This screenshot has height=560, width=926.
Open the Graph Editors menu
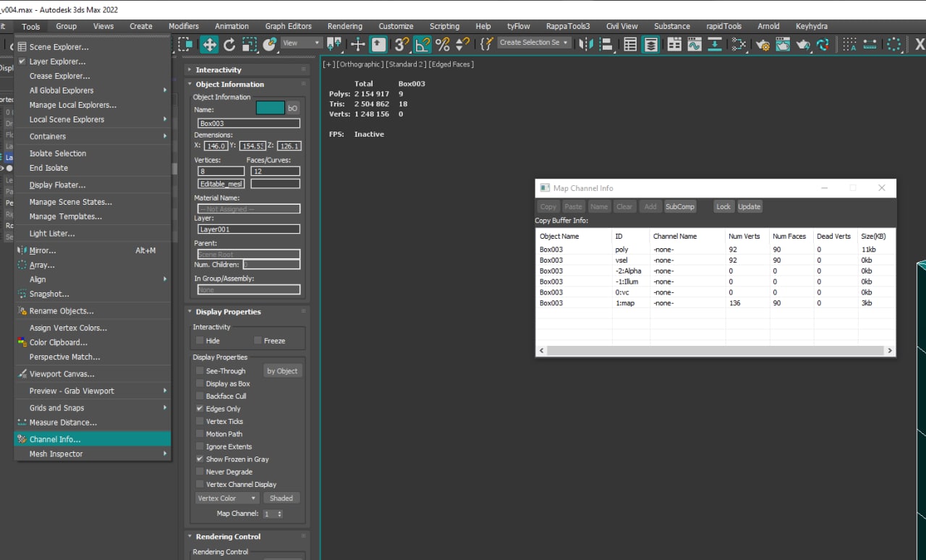point(289,26)
